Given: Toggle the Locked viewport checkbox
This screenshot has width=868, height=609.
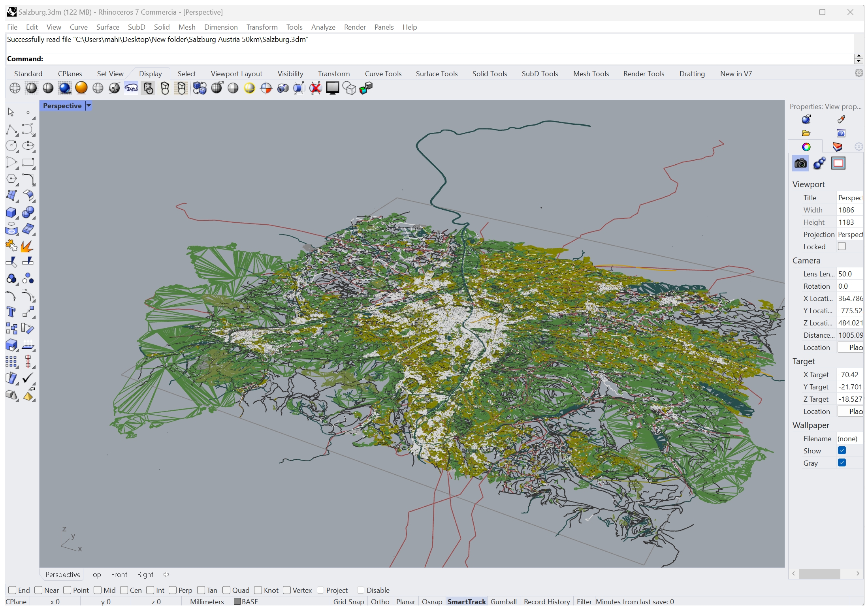Looking at the screenshot, I should point(842,246).
